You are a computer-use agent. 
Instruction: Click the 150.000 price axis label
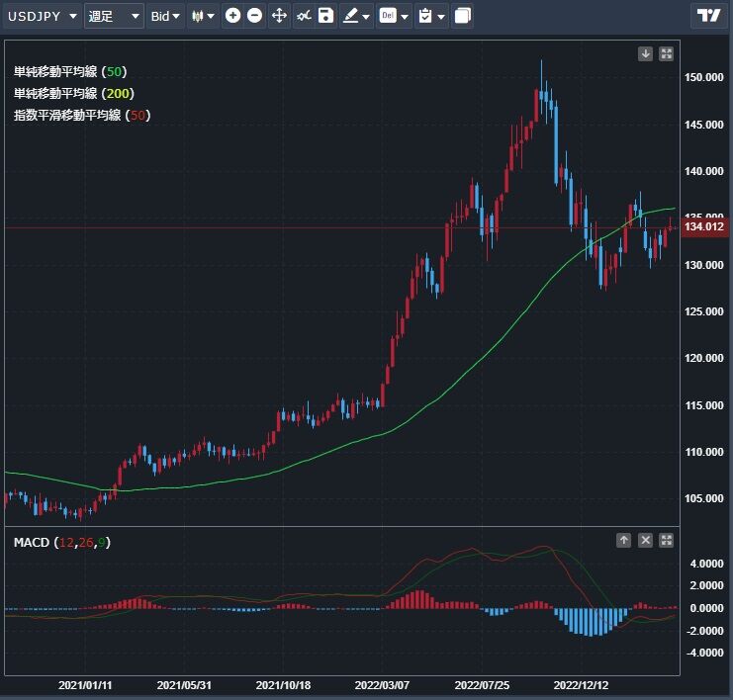click(703, 77)
